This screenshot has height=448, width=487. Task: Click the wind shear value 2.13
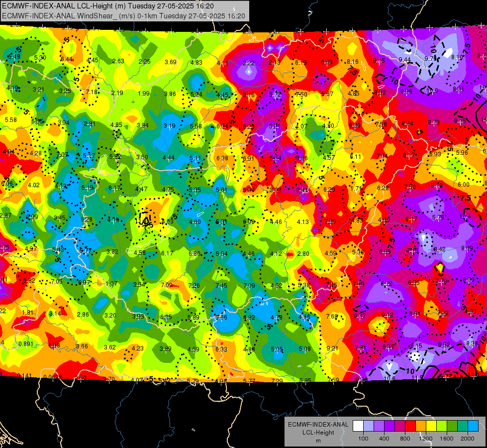coord(275,63)
